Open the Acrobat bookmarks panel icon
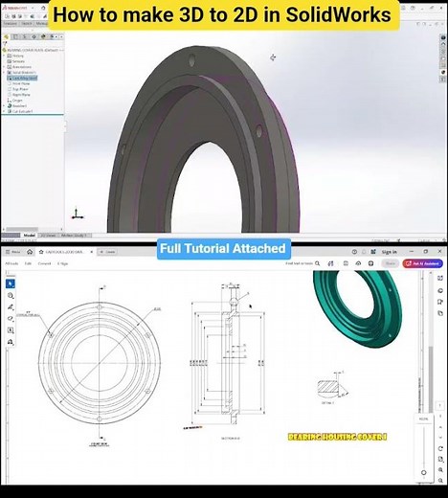 pos(440,302)
